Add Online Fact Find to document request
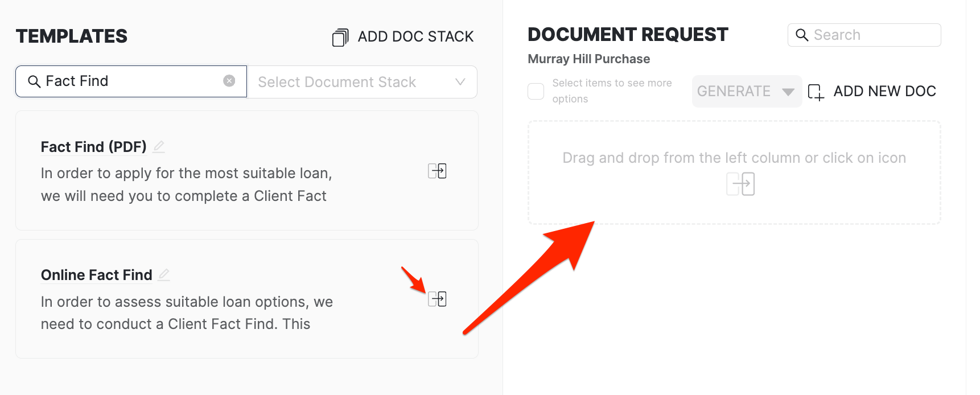Viewport: 980px width, 395px height. 437,299
